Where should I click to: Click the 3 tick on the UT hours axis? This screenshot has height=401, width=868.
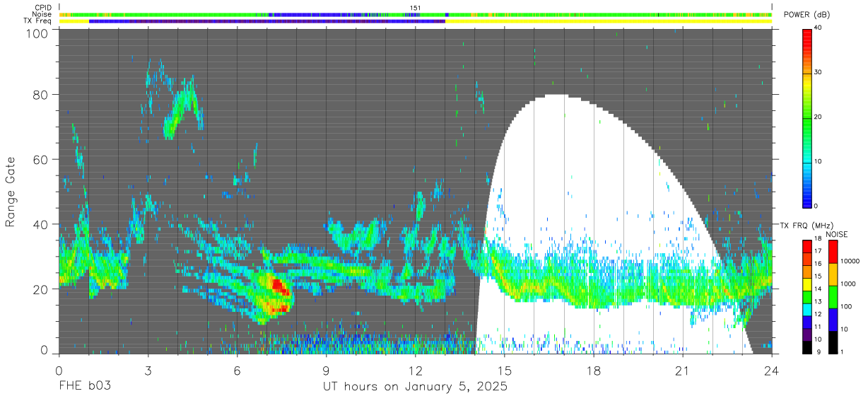point(148,371)
